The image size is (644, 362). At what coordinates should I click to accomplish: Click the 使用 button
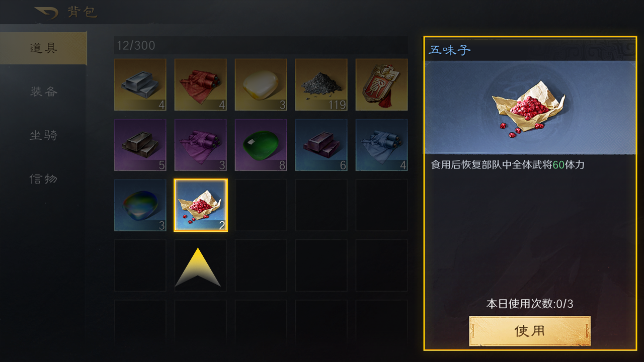(x=530, y=331)
